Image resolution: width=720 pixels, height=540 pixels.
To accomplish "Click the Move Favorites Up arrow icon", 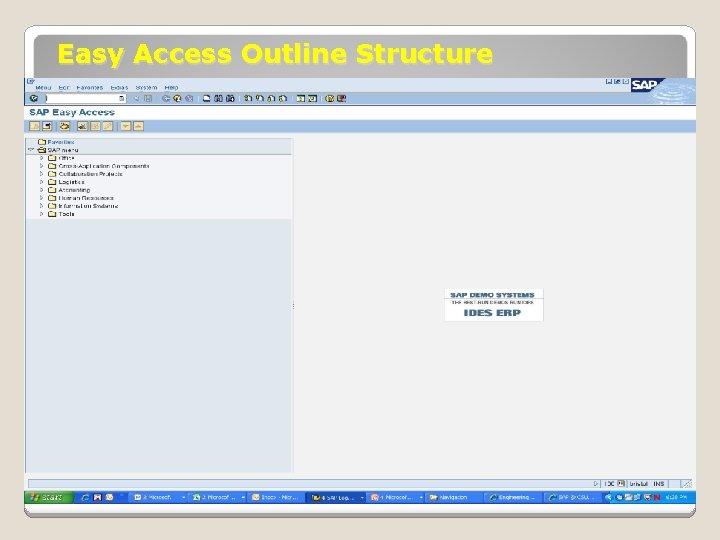I will point(138,126).
